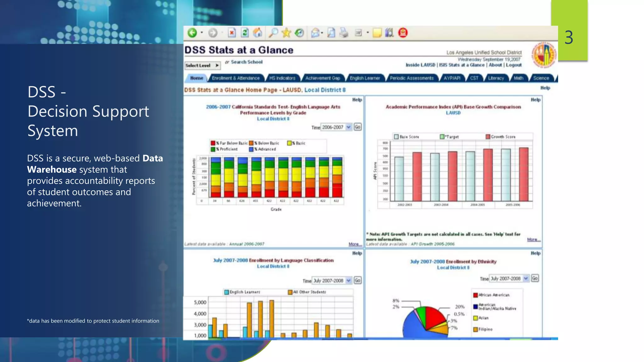644x362 pixels.
Task: Click Help in CST English Language Arts panel
Action: [357, 100]
